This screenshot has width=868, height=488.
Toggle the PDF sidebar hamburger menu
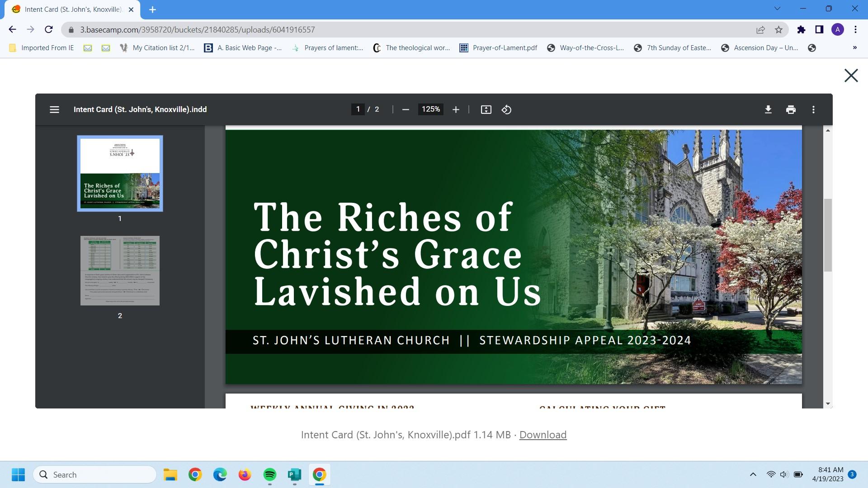pos(54,109)
